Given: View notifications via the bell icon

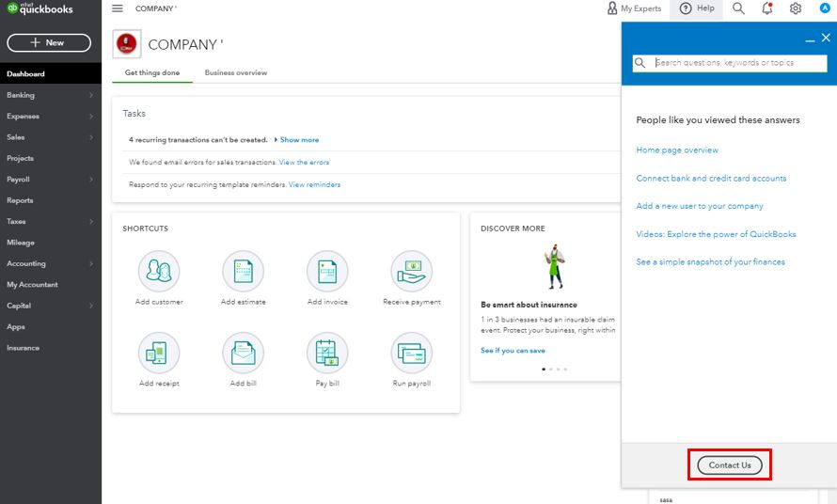Looking at the screenshot, I should [767, 8].
